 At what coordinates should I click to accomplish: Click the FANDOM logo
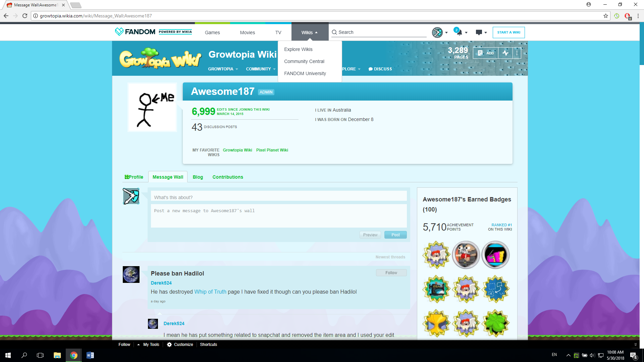click(x=135, y=32)
